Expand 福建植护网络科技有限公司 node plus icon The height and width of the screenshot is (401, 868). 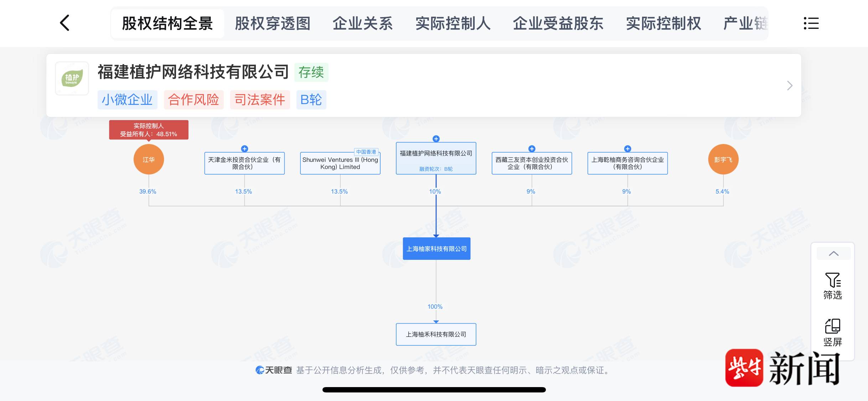[436, 139]
